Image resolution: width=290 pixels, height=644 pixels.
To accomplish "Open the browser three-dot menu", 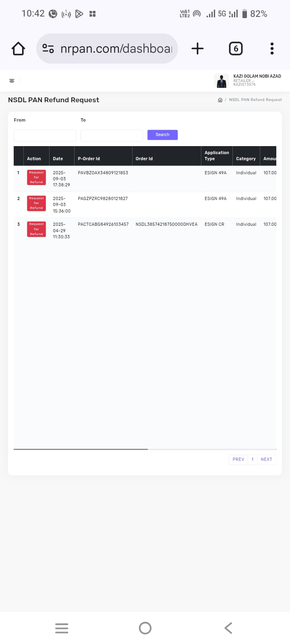I will [272, 49].
